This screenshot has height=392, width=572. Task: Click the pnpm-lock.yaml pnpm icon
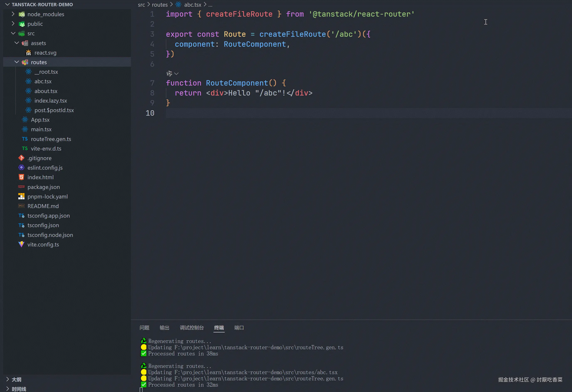[x=21, y=196]
